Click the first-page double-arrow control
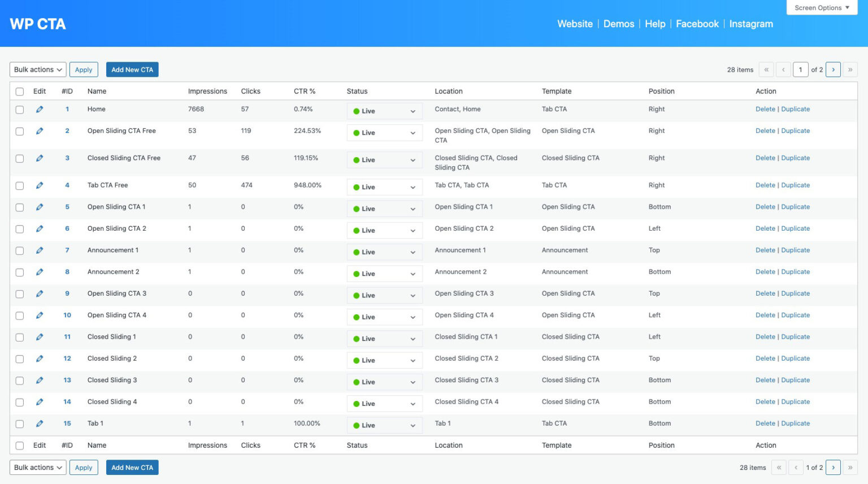This screenshot has width=868, height=484. pos(766,69)
